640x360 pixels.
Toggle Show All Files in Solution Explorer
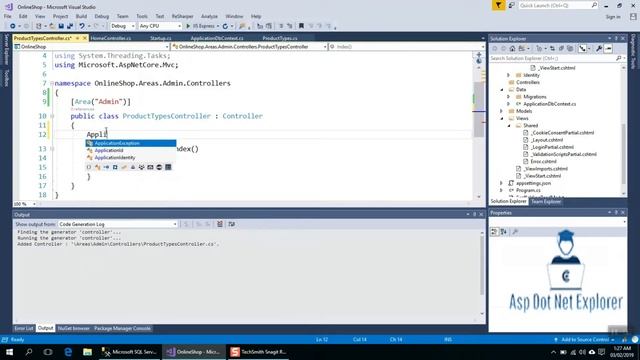[570, 49]
